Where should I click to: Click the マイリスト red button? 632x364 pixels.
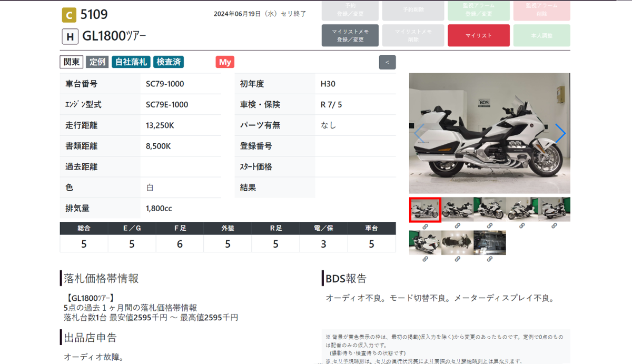pyautogui.click(x=479, y=35)
